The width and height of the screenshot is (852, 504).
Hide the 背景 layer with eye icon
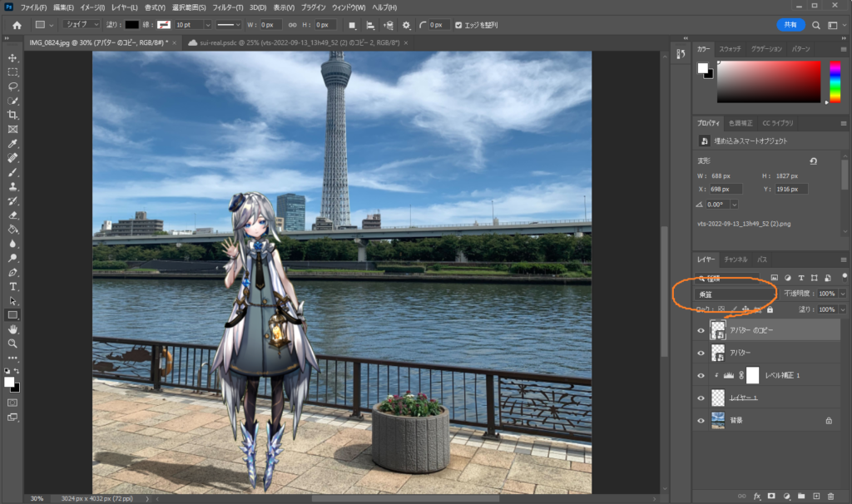pos(701,421)
